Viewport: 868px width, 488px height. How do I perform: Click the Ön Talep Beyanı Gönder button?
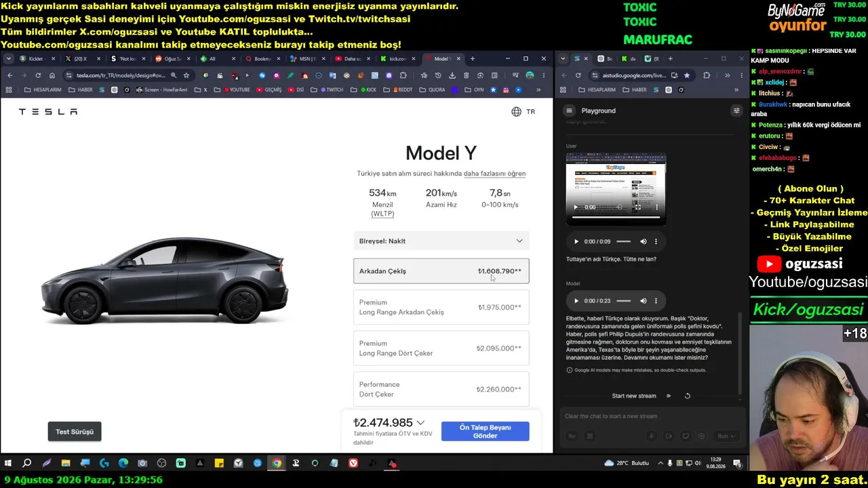pyautogui.click(x=485, y=432)
